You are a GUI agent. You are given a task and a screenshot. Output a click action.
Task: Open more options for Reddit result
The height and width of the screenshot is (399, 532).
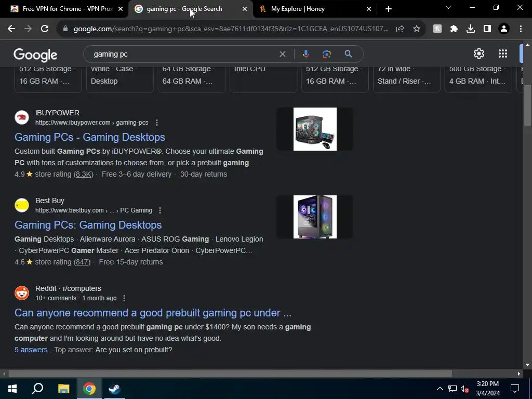(124, 298)
